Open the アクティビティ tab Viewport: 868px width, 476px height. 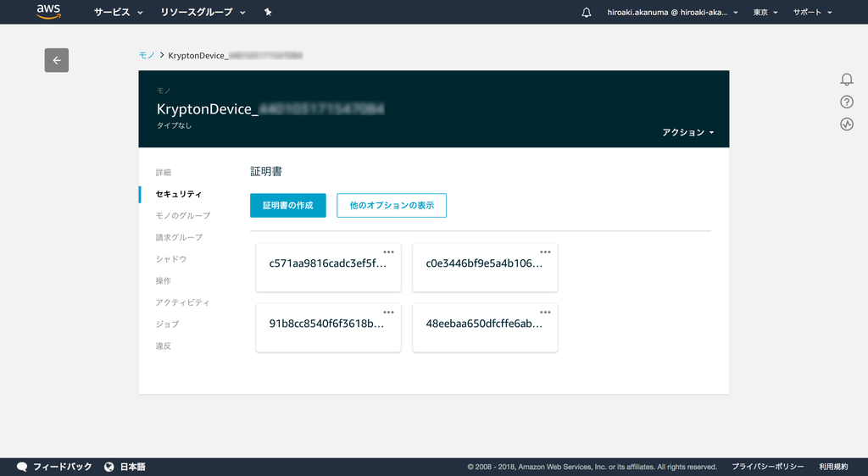coord(183,302)
